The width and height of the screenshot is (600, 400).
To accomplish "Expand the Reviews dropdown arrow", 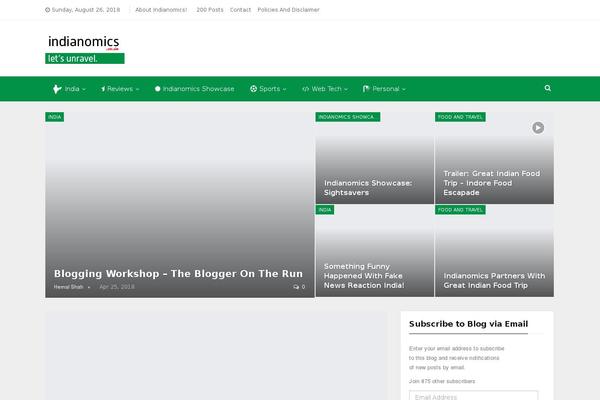I will point(137,89).
